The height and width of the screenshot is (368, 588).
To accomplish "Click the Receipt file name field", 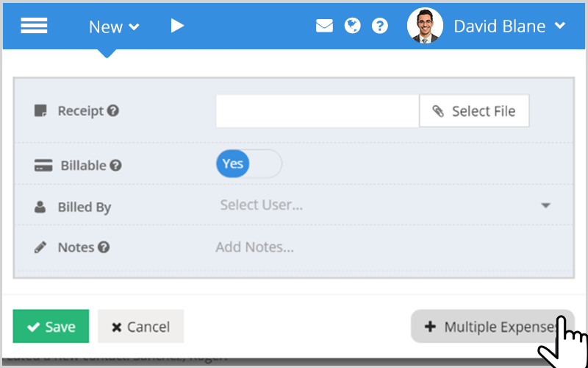I will coord(318,111).
